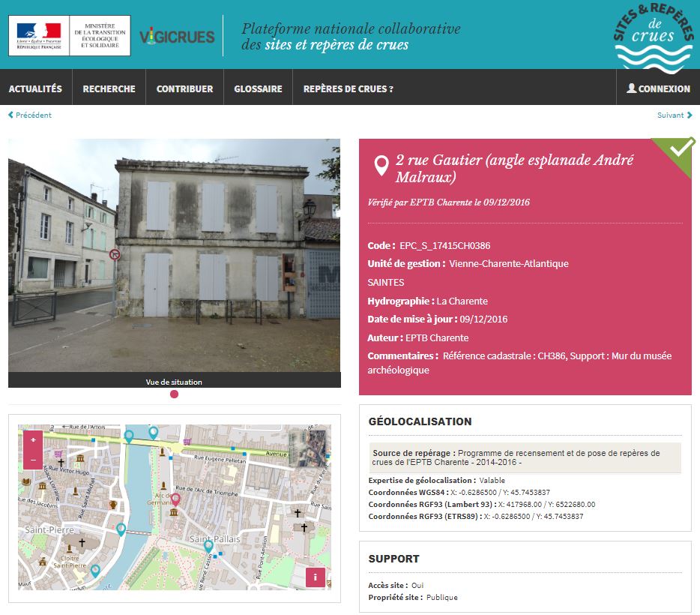Go to the Suivant record
The width and height of the screenshot is (700, 615).
point(675,115)
